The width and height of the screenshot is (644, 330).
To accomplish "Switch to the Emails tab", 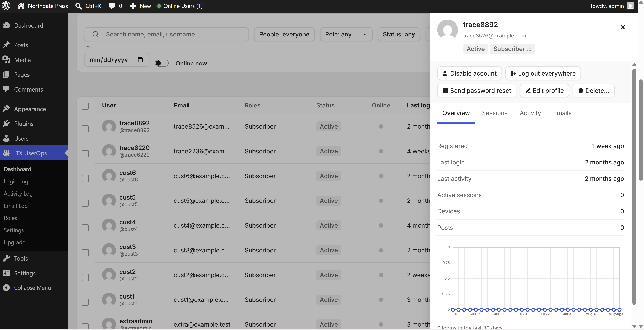I will (x=562, y=113).
